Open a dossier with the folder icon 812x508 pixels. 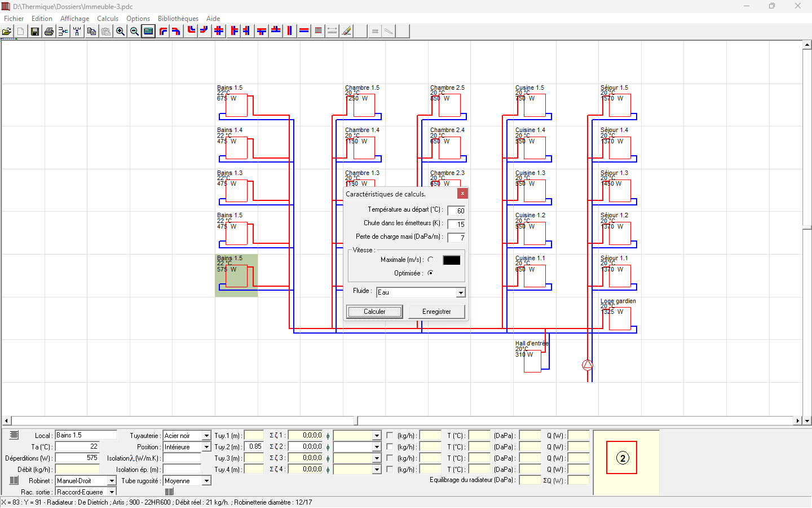click(7, 31)
